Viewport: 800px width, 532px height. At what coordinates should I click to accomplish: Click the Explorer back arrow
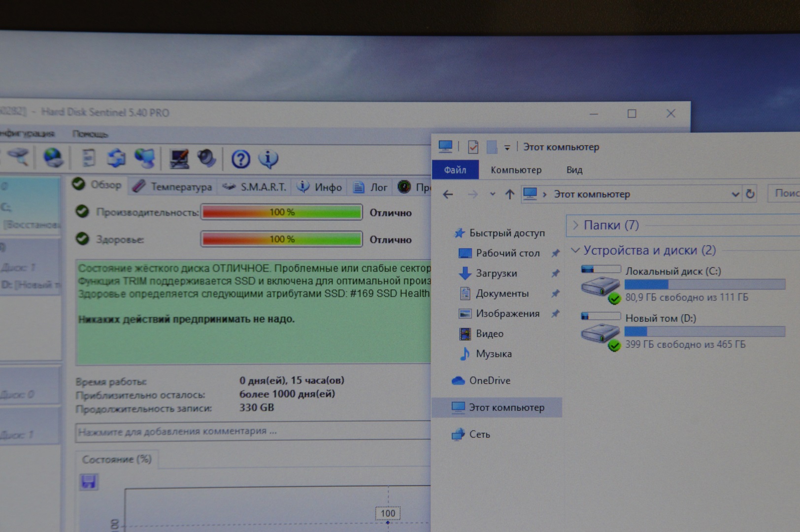click(x=448, y=195)
